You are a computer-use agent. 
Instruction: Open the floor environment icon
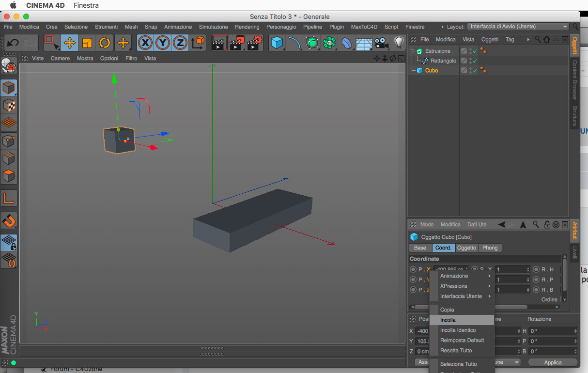click(364, 43)
